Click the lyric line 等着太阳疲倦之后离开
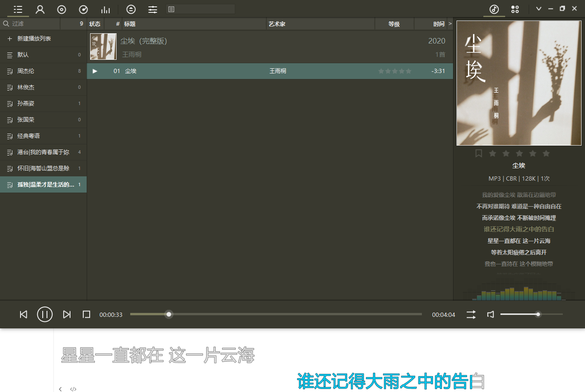The height and width of the screenshot is (392, 585). pos(519,252)
